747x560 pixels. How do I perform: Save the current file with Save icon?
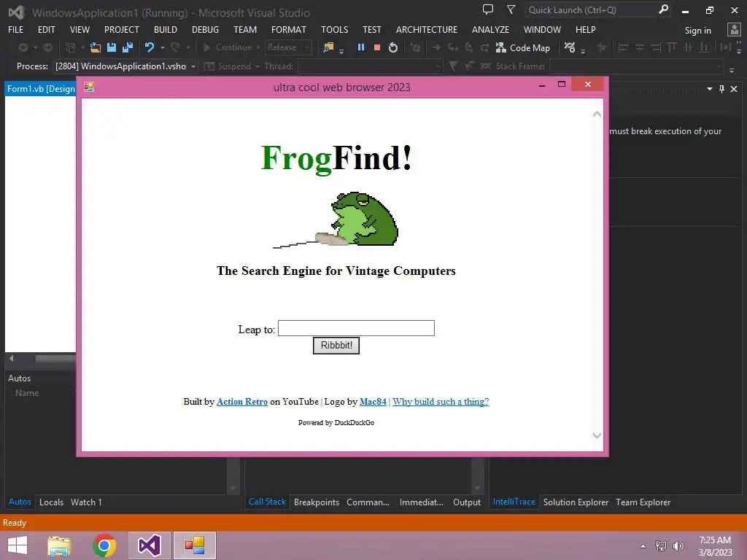(112, 47)
